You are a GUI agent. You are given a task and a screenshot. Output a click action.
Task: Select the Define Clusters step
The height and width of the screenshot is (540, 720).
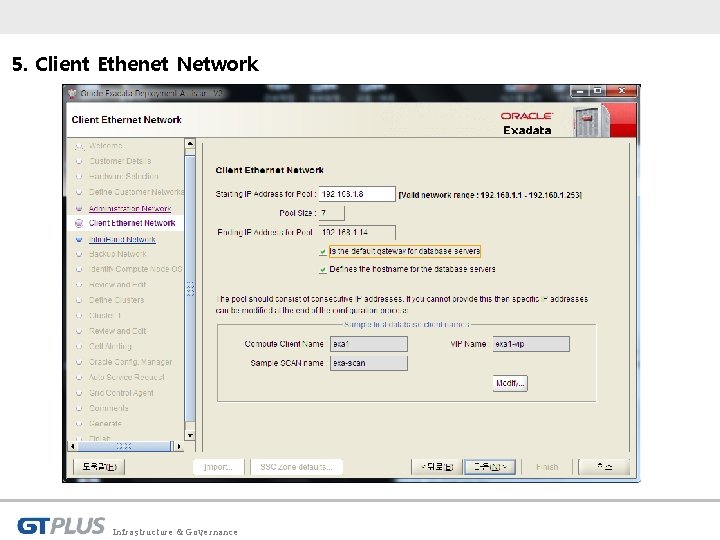[116, 300]
